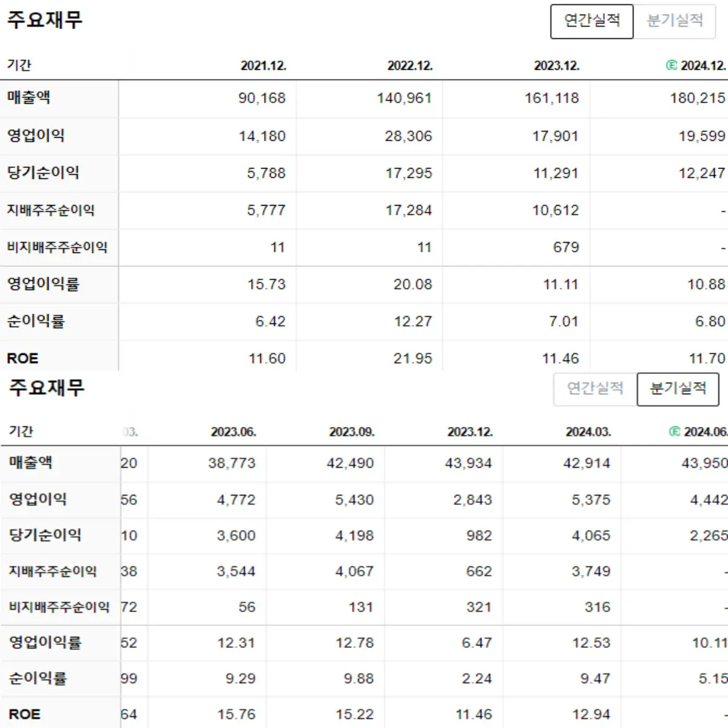Select the ROE label in the quarterly table
This screenshot has width=728, height=728.
[x=24, y=715]
